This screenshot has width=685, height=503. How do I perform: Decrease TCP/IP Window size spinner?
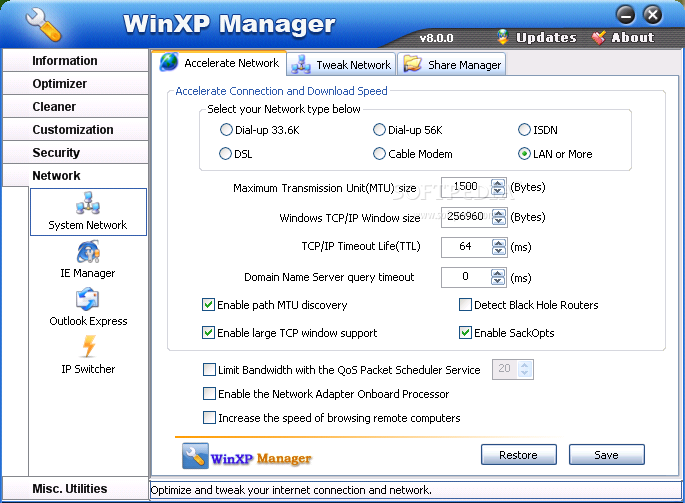[498, 221]
